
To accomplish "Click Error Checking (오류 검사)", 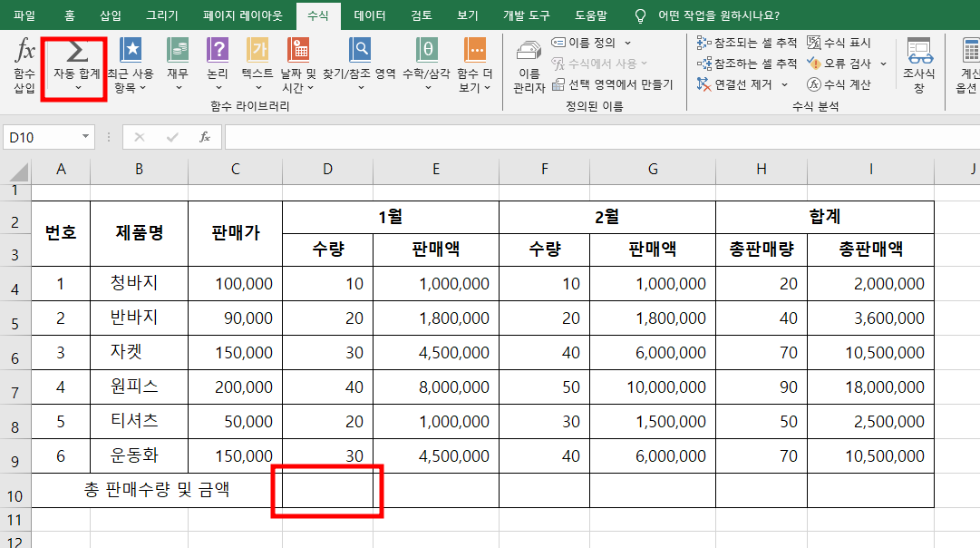I will [839, 64].
